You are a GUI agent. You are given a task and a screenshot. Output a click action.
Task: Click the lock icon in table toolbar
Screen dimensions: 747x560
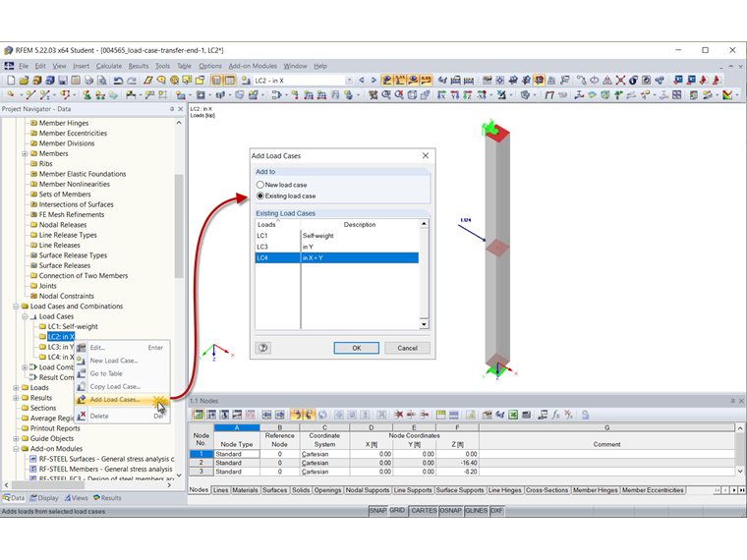(585, 415)
